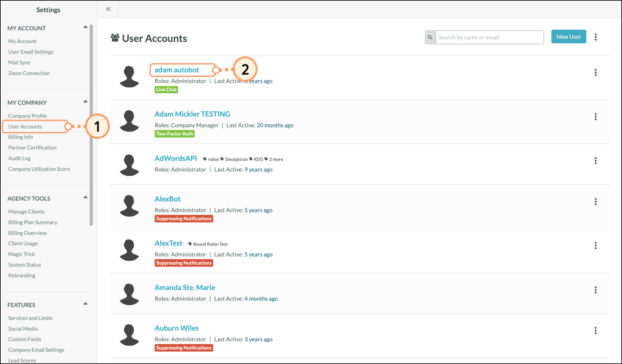This screenshot has height=364, width=622.
Task: Click the Decepticon tag on AdWordsAPI
Action: 234,159
